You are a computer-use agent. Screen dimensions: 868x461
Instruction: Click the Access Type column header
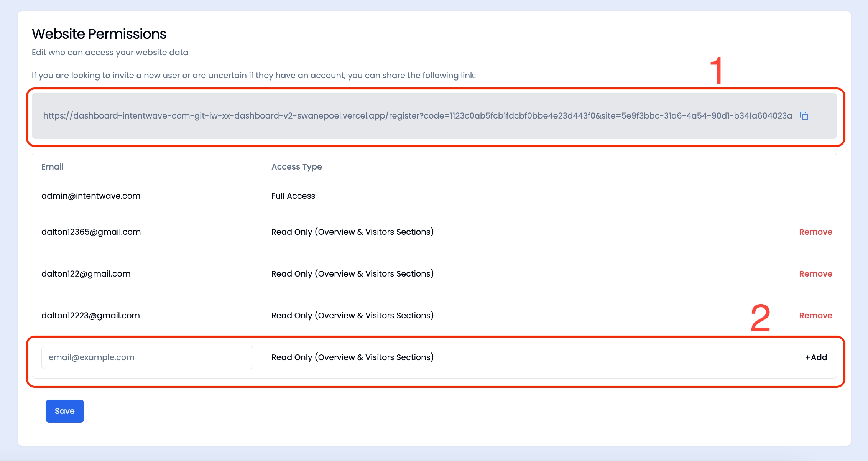tap(296, 167)
